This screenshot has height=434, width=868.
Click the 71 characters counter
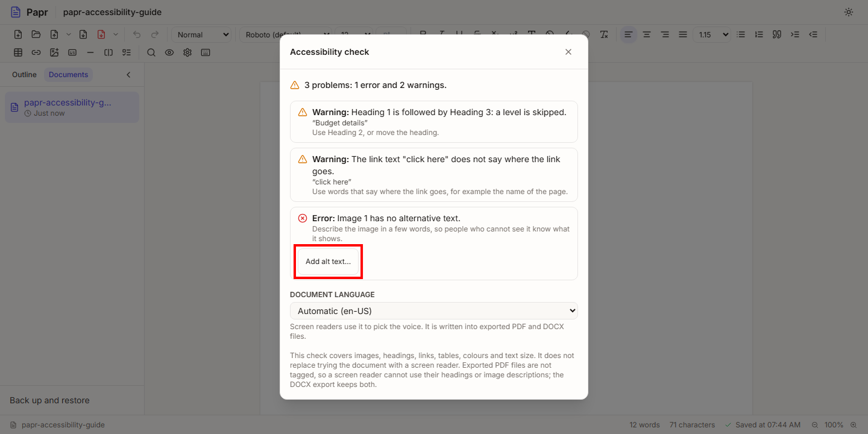[692, 425]
